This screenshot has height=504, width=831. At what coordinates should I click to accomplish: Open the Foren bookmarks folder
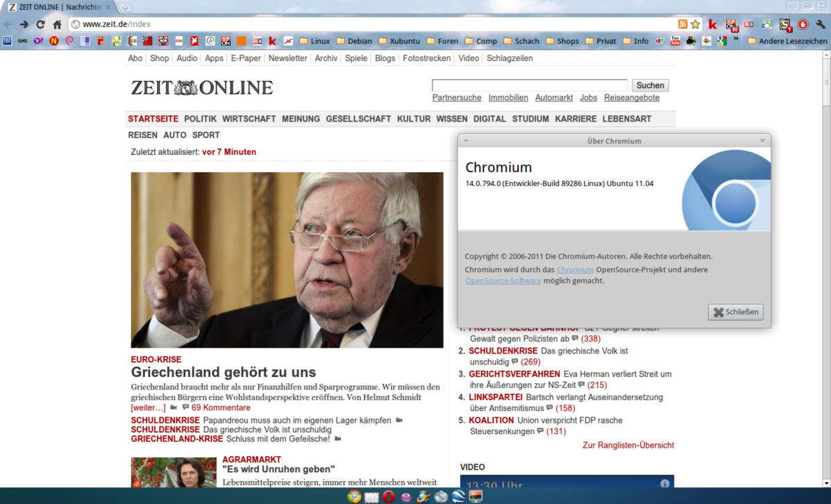tap(442, 41)
